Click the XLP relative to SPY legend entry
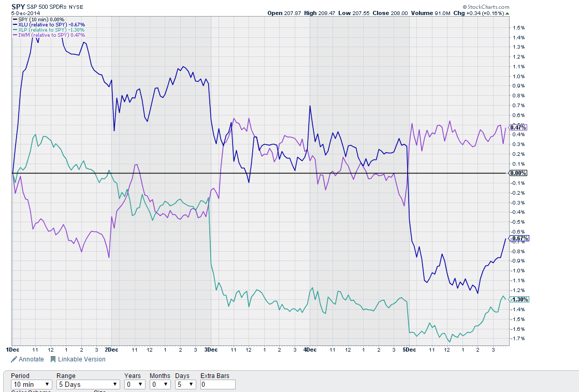The height and width of the screenshot is (392, 579). pos(48,30)
